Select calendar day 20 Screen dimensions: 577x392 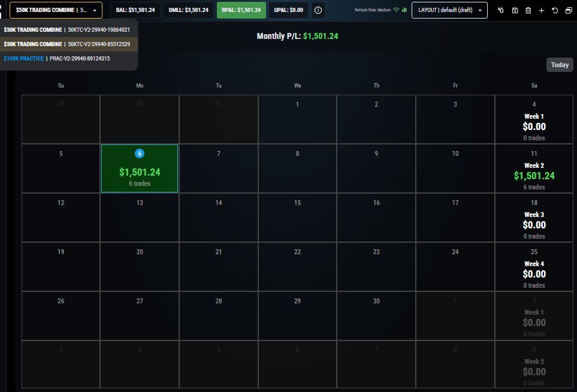(x=140, y=267)
